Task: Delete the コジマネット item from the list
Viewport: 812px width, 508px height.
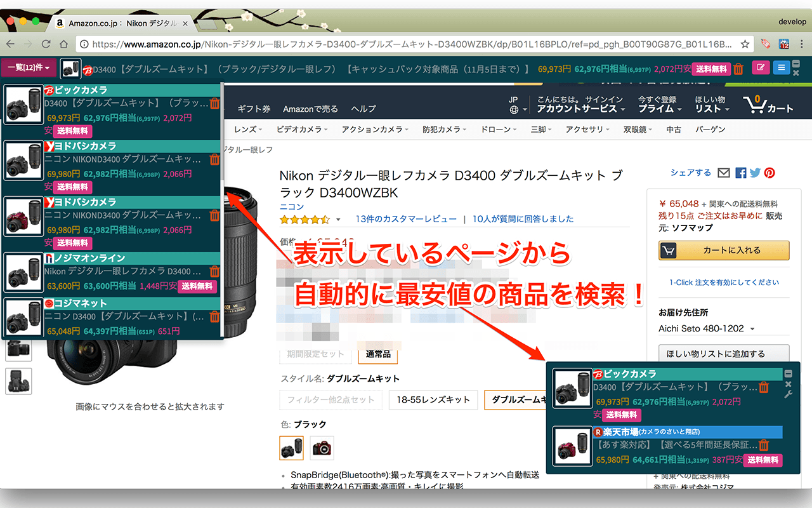Action: coord(214,316)
